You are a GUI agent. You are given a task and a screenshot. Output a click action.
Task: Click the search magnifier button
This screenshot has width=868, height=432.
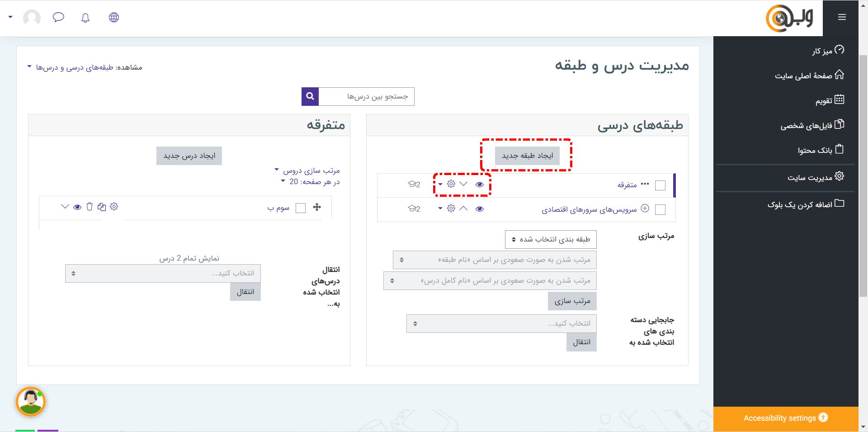pyautogui.click(x=310, y=96)
